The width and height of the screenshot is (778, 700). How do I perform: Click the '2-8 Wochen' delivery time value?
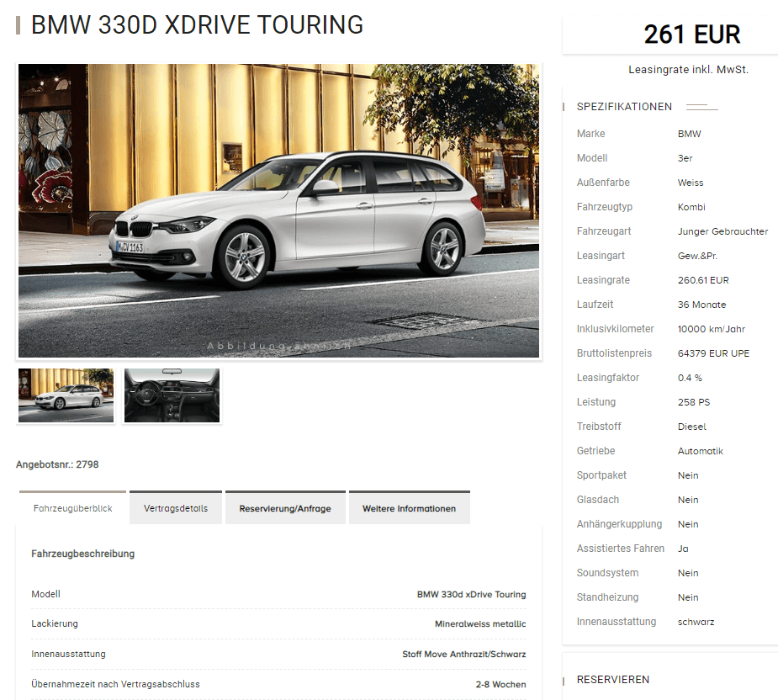click(x=500, y=684)
